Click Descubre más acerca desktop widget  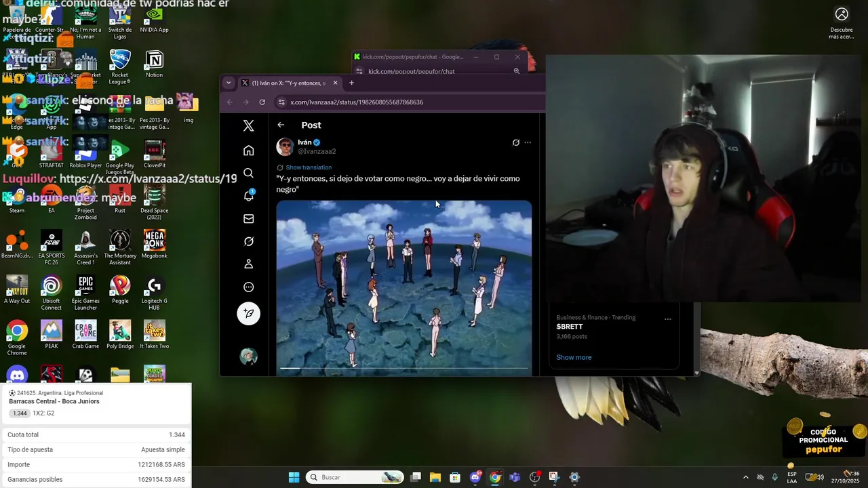pyautogui.click(x=841, y=22)
